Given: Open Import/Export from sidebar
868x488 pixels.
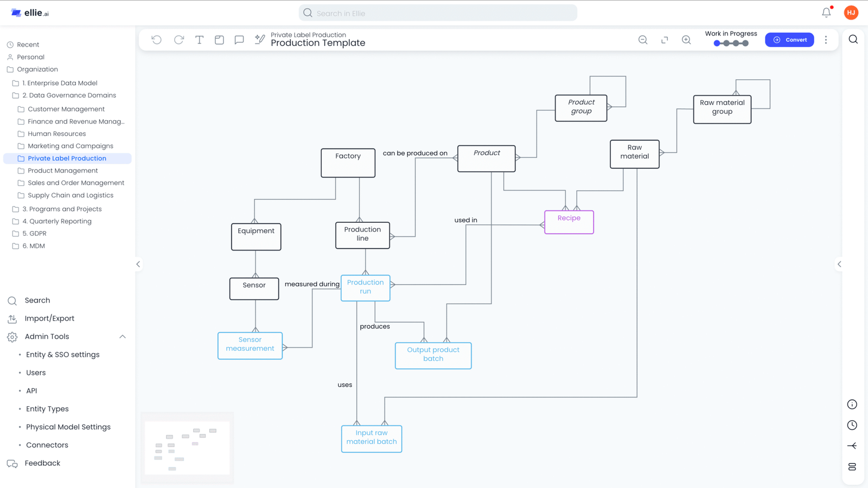Looking at the screenshot, I should pyautogui.click(x=49, y=318).
